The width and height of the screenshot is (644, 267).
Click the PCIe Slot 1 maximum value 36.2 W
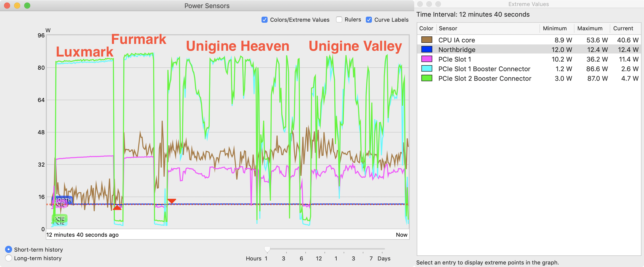(597, 59)
